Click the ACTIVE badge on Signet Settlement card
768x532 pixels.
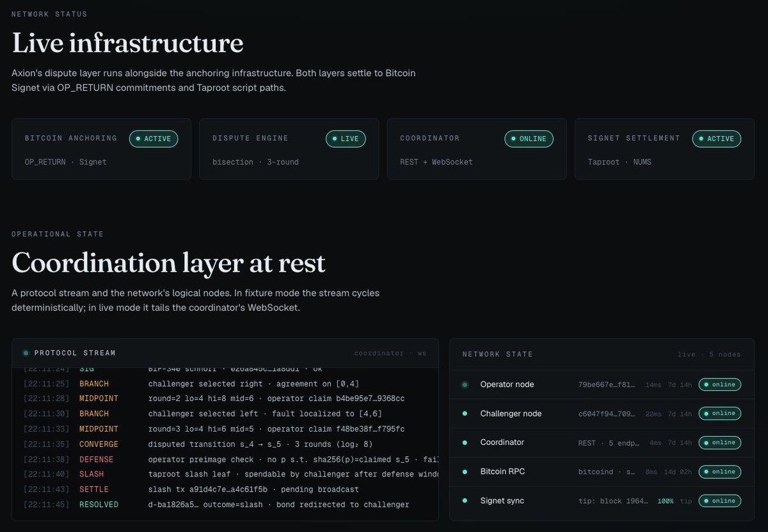coord(716,139)
